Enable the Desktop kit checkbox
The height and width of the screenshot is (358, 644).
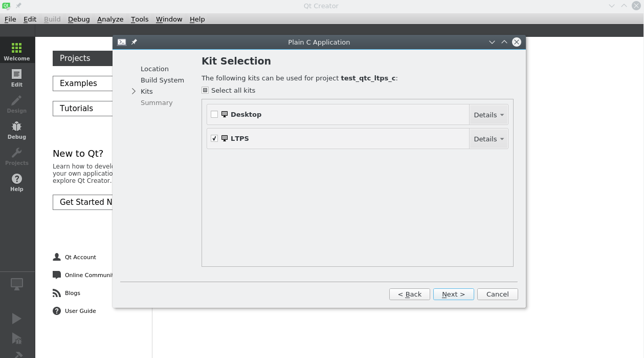point(214,114)
